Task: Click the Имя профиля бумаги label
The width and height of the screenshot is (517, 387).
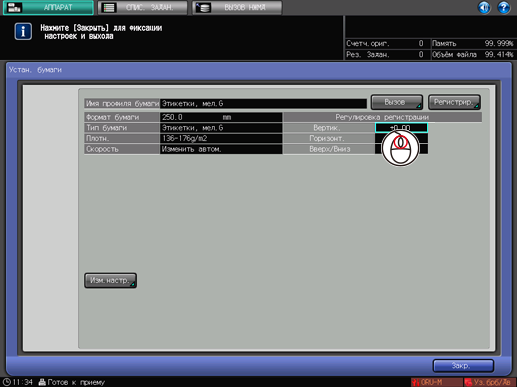Action: click(122, 104)
